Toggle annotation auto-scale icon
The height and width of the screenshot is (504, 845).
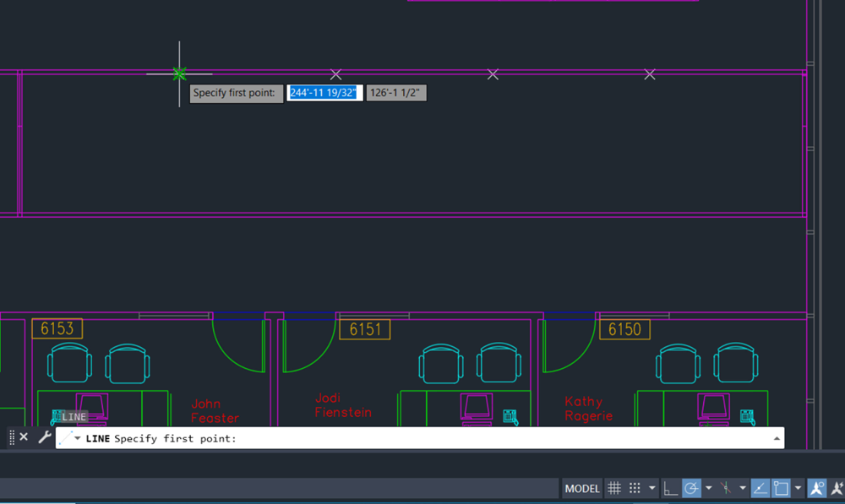pyautogui.click(x=837, y=489)
